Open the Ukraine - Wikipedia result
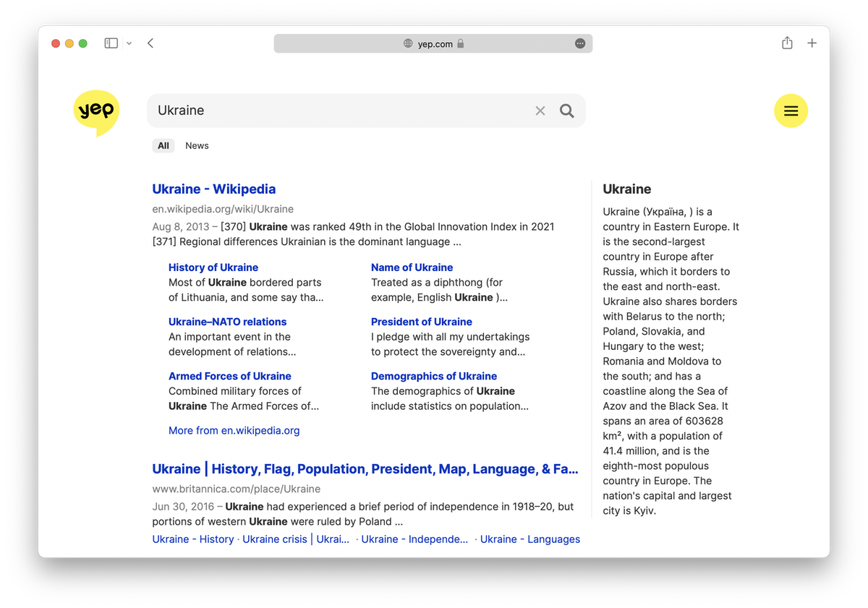This screenshot has height=608, width=868. pos(214,189)
